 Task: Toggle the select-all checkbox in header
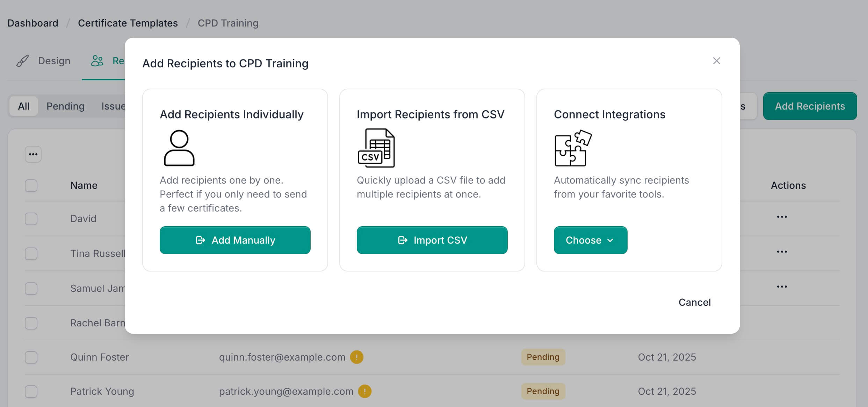point(31,185)
